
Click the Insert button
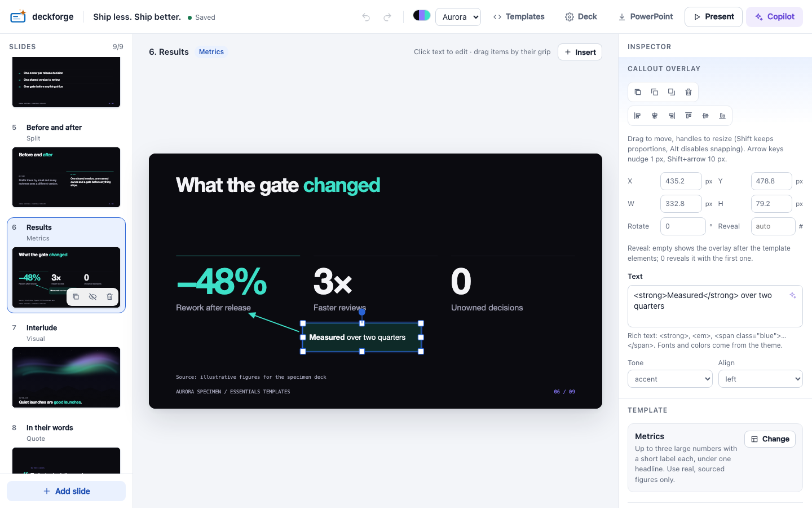pos(580,52)
